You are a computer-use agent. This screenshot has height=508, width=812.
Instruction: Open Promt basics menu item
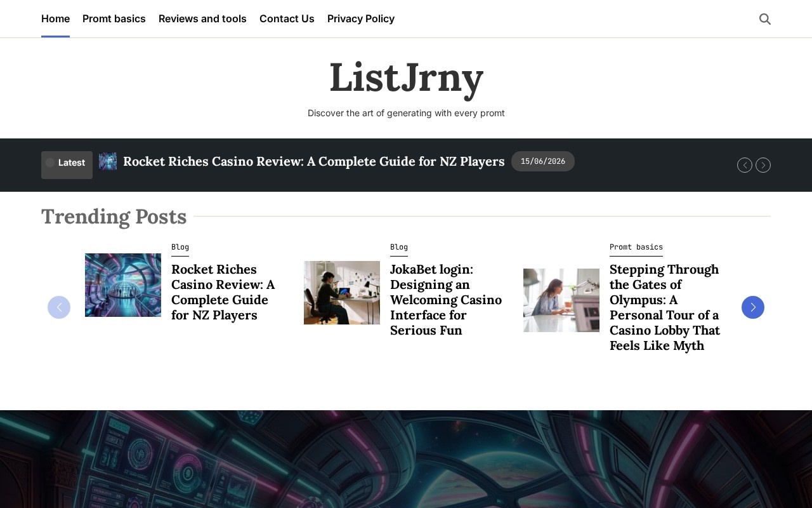click(114, 19)
